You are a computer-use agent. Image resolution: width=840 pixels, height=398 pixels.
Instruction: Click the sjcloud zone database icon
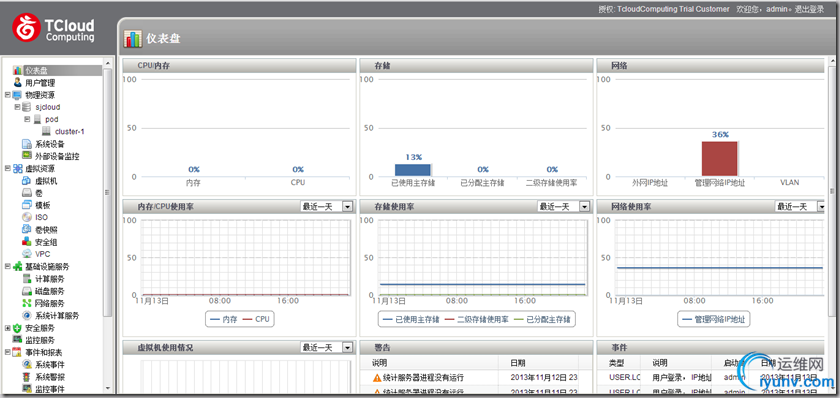tap(27, 107)
